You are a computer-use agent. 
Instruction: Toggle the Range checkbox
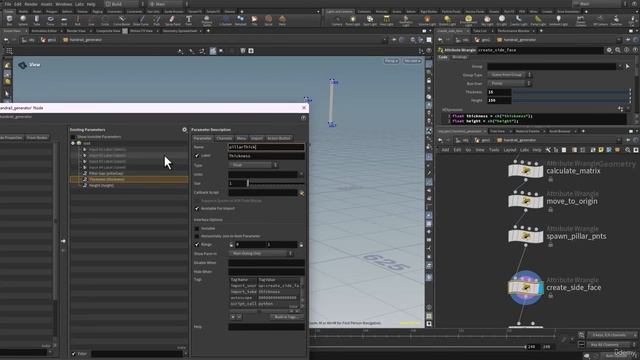pos(197,244)
